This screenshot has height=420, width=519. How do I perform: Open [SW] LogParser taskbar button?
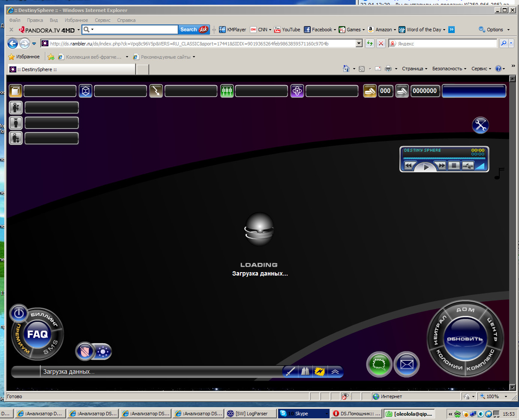point(251,414)
